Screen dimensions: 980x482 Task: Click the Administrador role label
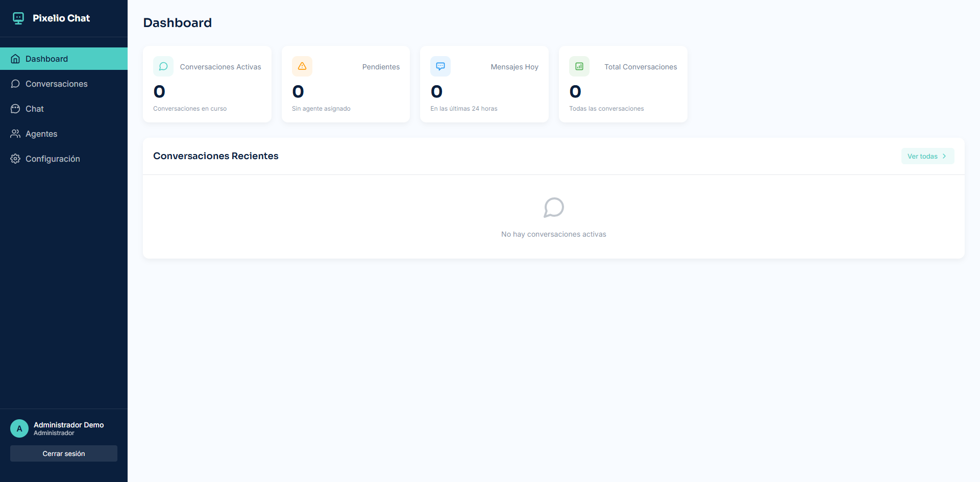point(54,433)
